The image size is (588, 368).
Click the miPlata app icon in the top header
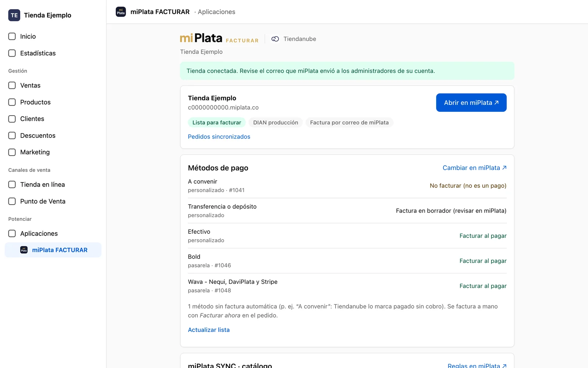pos(121,12)
